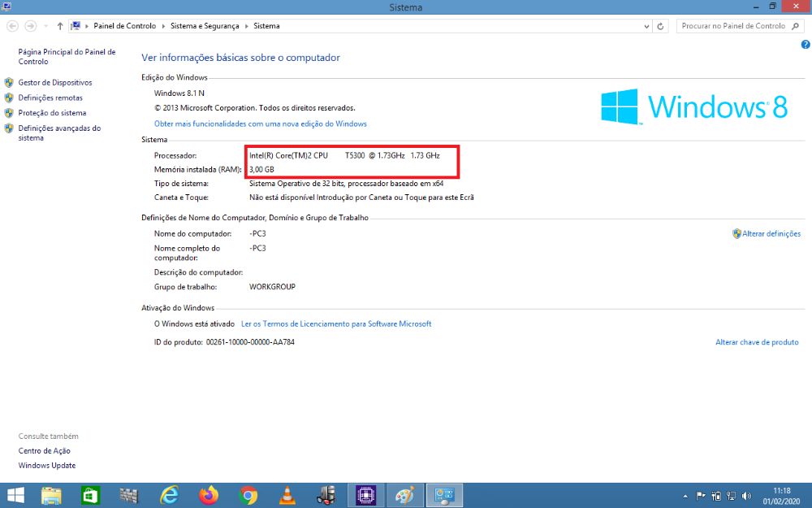
Task: Click the Windows 8.1 N edition text
Action: [179, 93]
